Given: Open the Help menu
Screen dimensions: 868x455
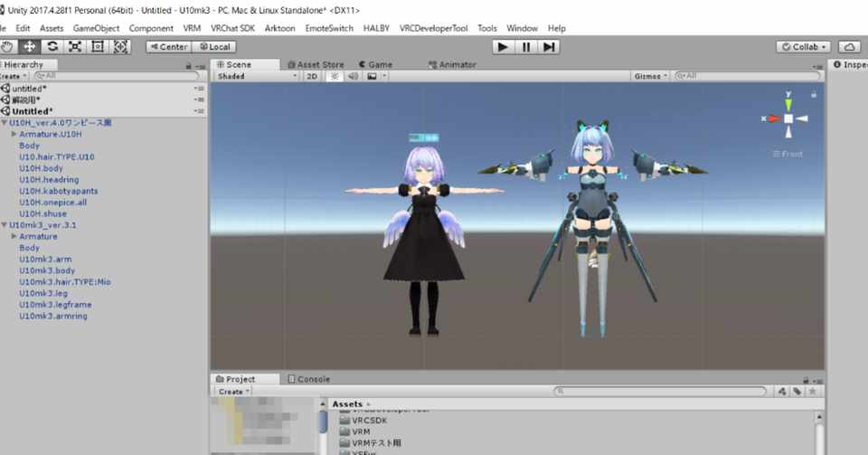Looking at the screenshot, I should (557, 28).
